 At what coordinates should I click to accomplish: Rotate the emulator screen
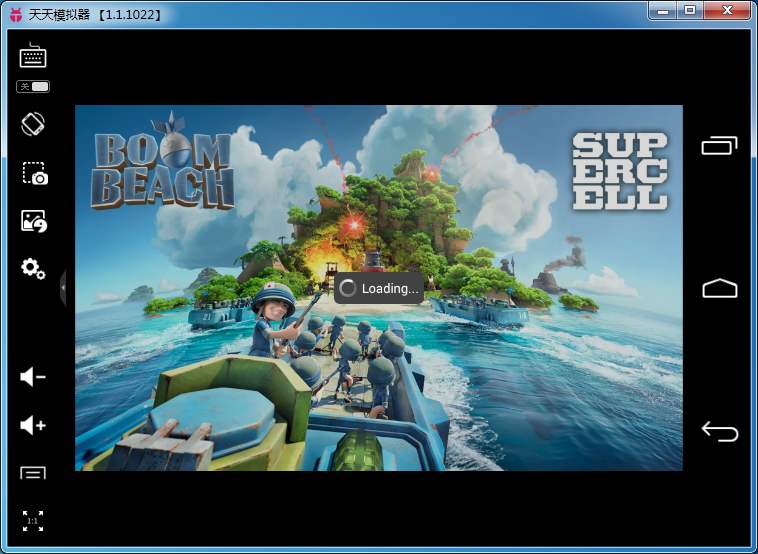click(33, 124)
